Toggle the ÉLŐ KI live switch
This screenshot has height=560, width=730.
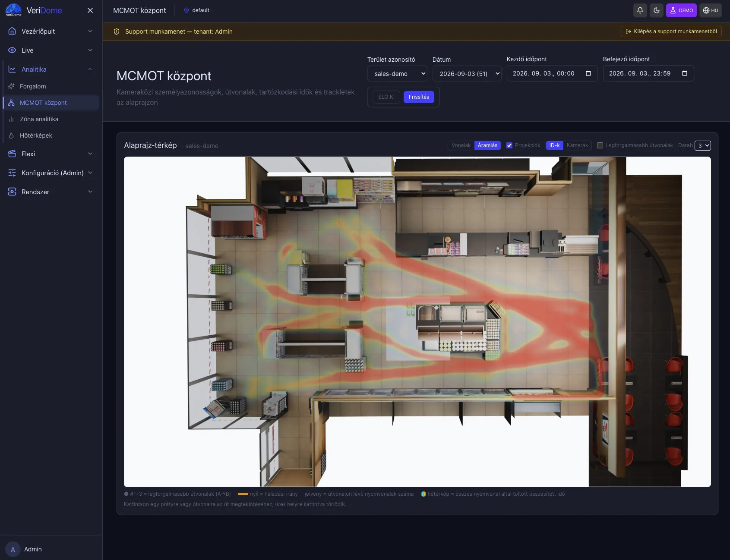pyautogui.click(x=386, y=97)
